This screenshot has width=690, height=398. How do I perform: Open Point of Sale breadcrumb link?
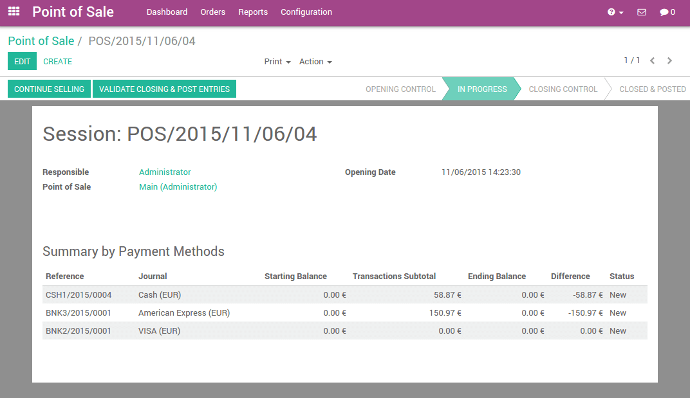[x=41, y=41]
